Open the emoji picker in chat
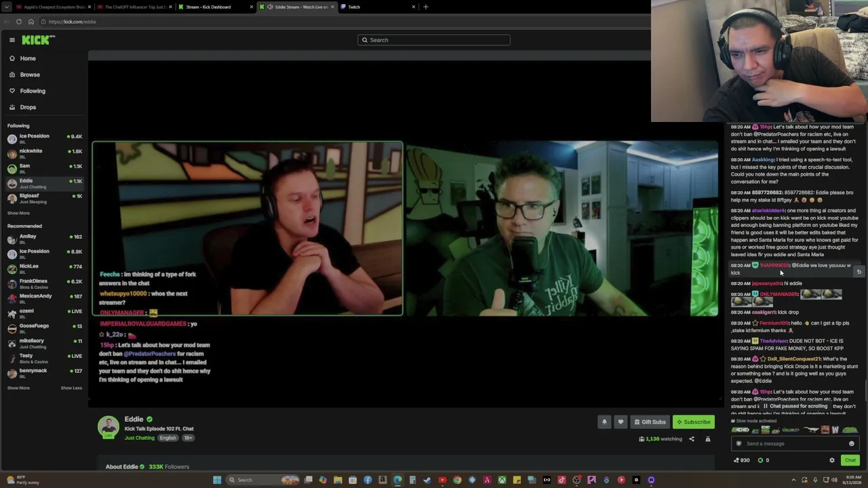 coord(852,443)
